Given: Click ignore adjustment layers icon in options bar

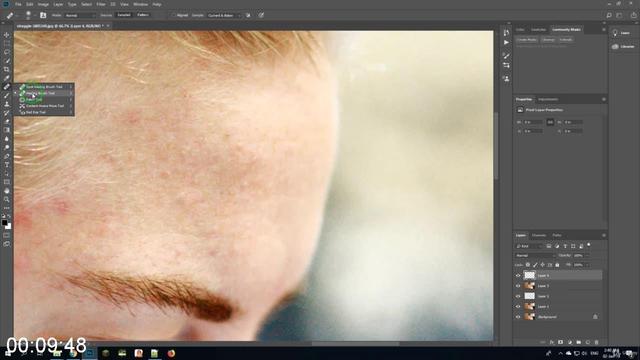Looking at the screenshot, I should [248, 15].
